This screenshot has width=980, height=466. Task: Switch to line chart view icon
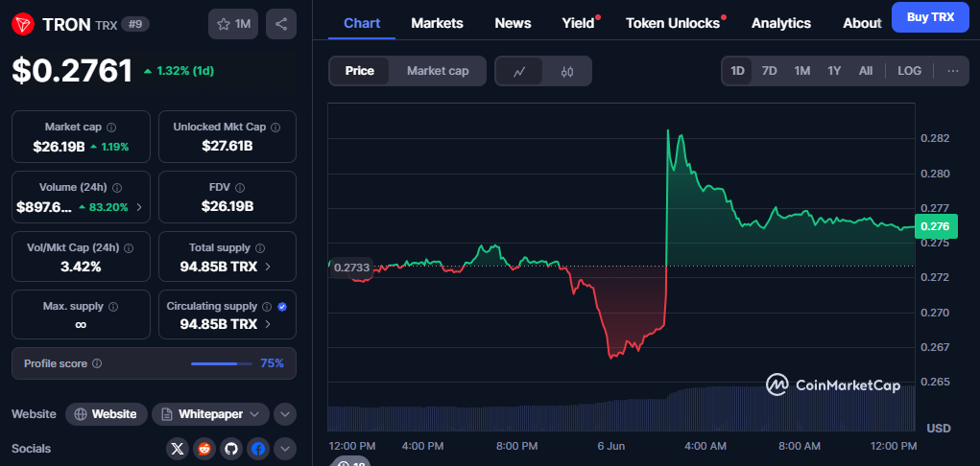point(519,71)
